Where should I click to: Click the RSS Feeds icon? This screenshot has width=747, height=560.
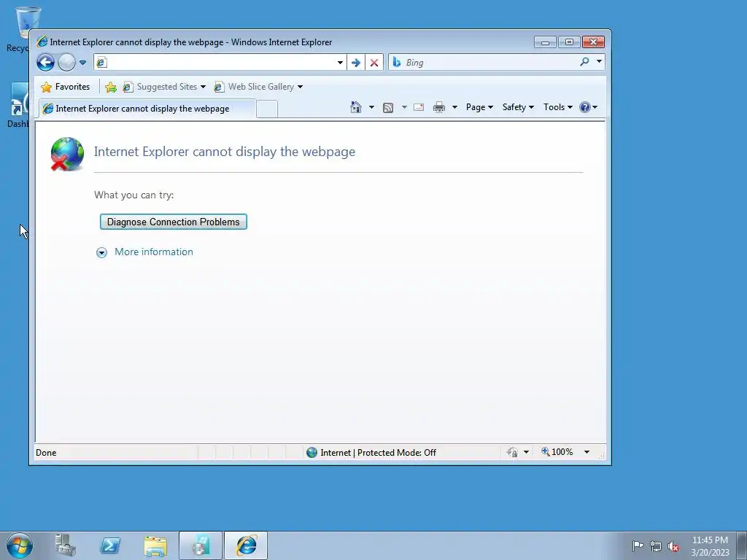point(388,108)
